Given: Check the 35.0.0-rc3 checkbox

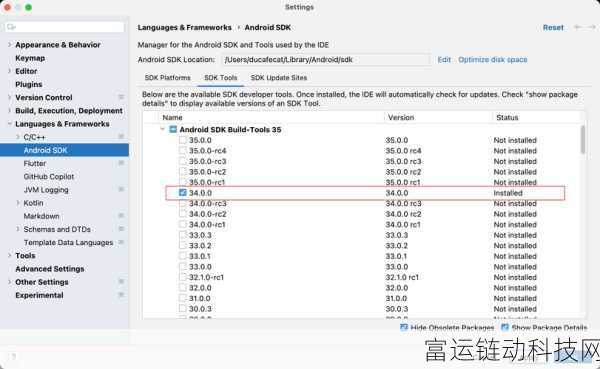Looking at the screenshot, I should coord(183,161).
